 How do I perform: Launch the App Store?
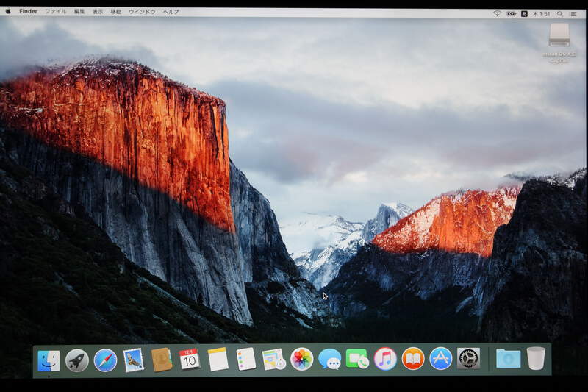441,359
